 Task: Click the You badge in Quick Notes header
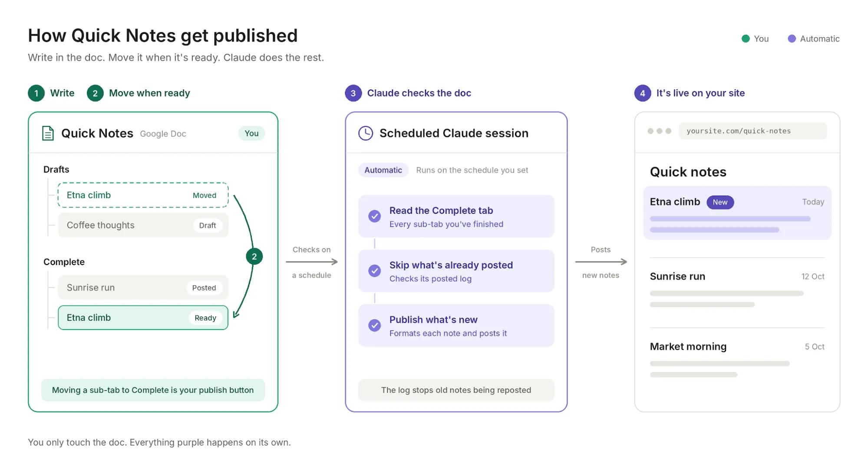[x=251, y=133]
